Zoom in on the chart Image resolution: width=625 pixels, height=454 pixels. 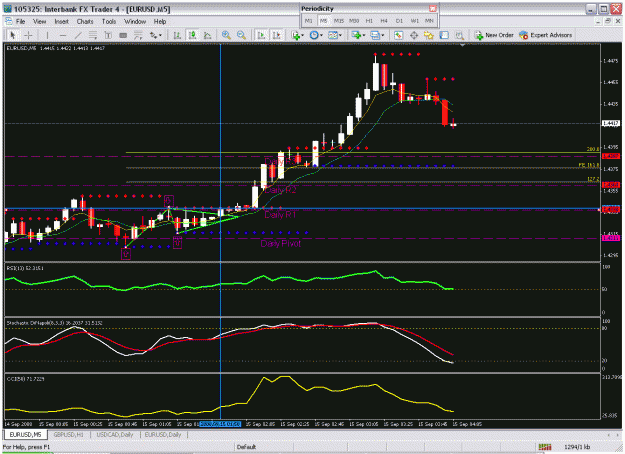tap(226, 35)
